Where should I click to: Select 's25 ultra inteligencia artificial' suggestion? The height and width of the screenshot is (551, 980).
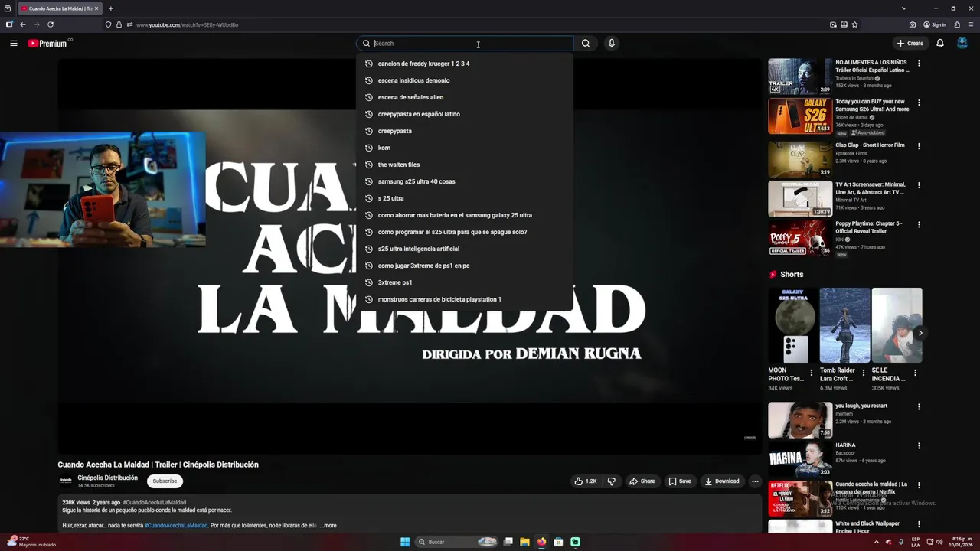click(x=465, y=249)
